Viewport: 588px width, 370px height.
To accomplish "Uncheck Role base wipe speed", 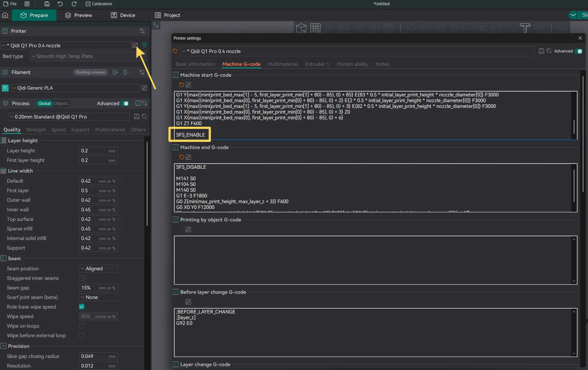I will [81, 307].
